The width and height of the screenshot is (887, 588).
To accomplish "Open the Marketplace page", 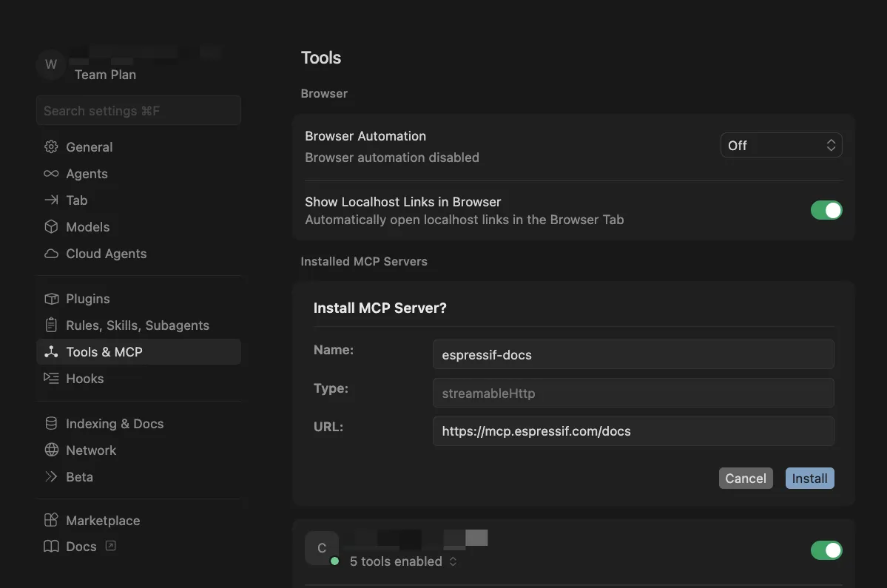I will coord(138,520).
